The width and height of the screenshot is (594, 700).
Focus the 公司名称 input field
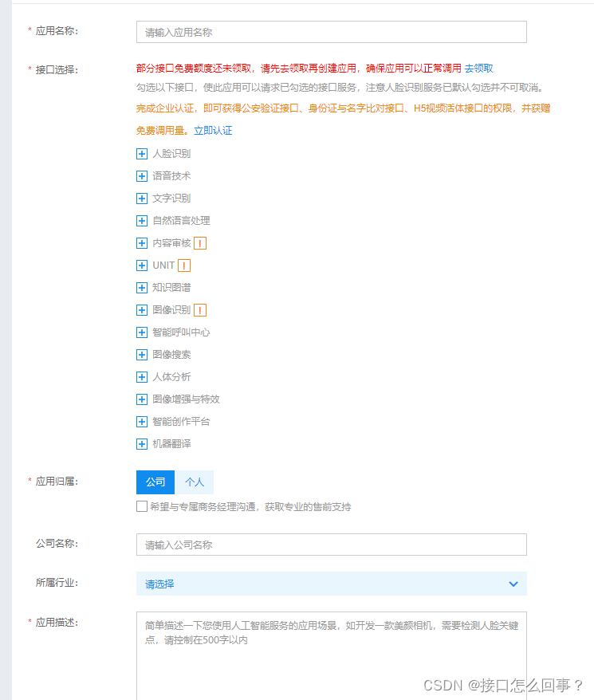tap(332, 545)
